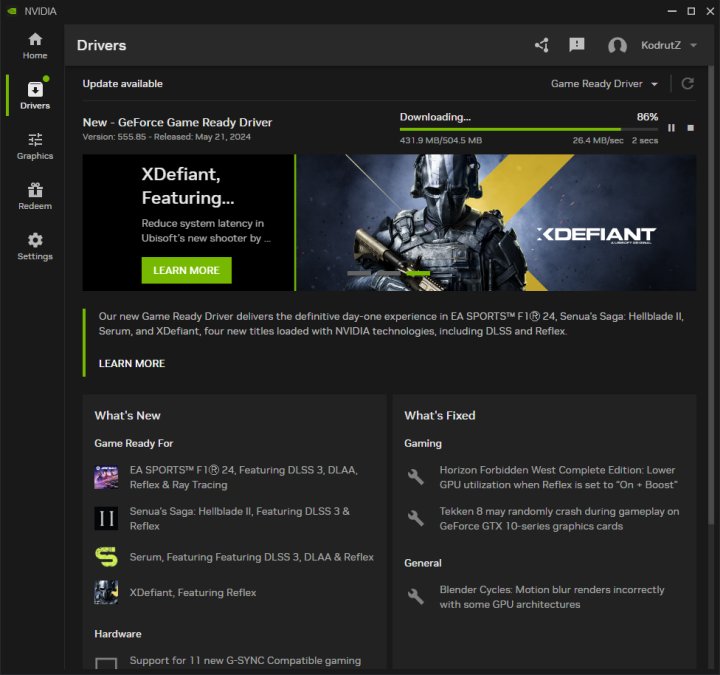Click 'Tekken 8 may randomly crash' fix text
720x675 pixels.
(x=559, y=518)
